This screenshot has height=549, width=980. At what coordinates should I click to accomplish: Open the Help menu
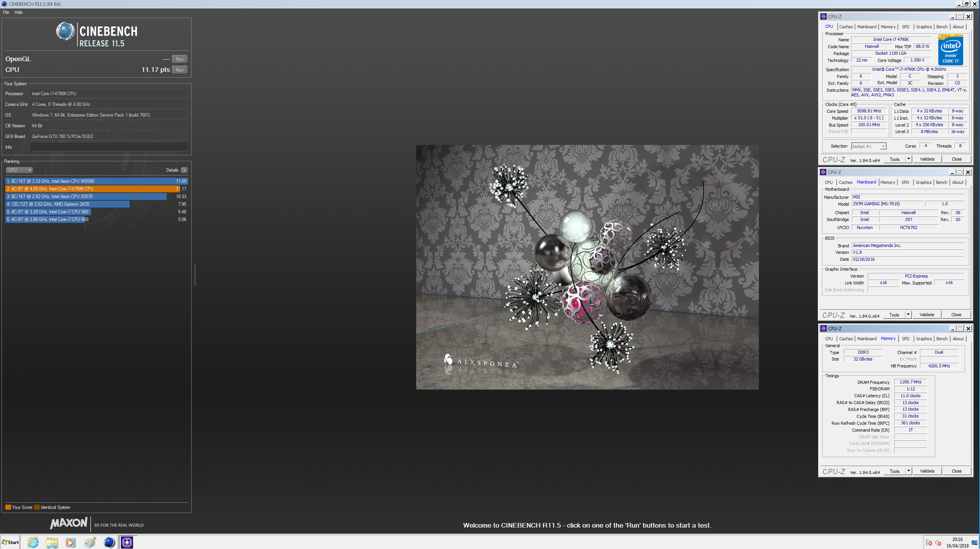(x=18, y=12)
